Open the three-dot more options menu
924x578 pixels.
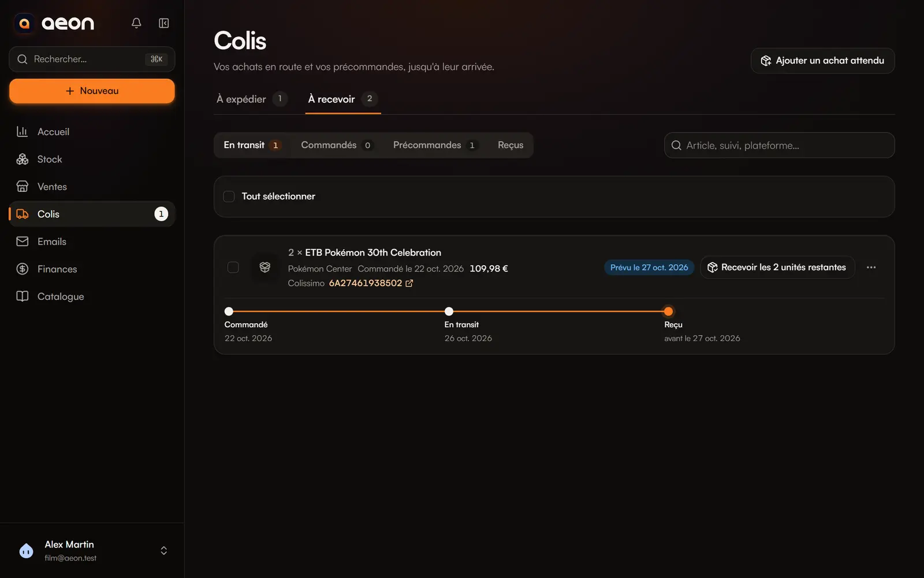click(x=871, y=267)
